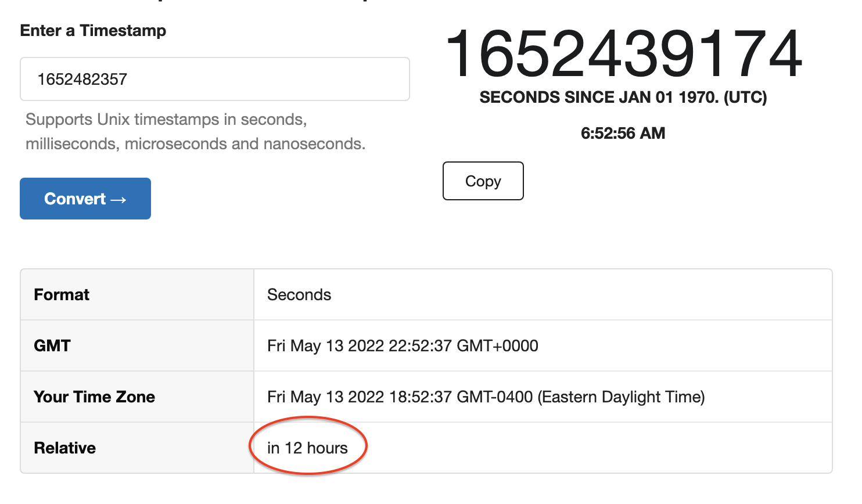Click the Format row label
The width and height of the screenshot is (862, 504).
point(61,294)
